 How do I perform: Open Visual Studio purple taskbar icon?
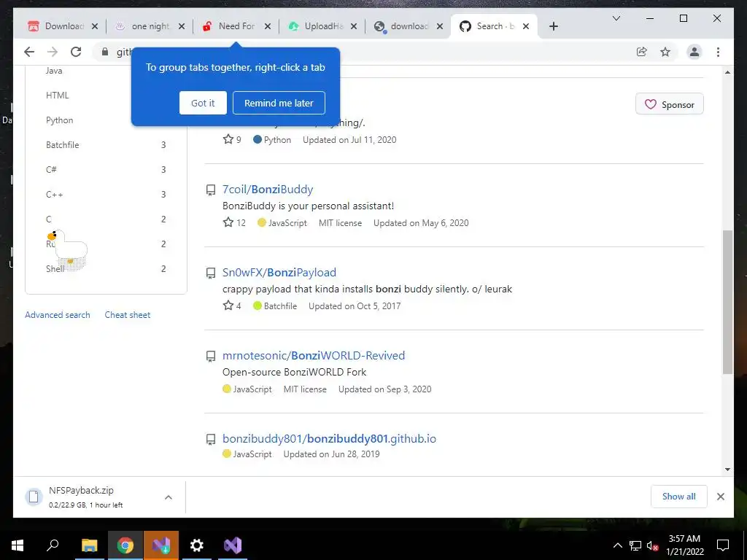coord(233,545)
